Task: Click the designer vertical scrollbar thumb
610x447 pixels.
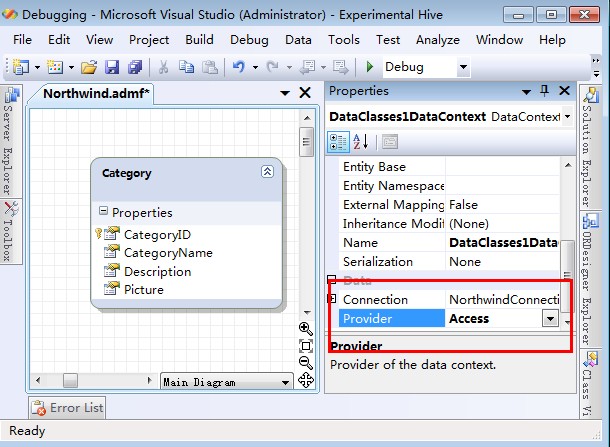Action: point(307,142)
